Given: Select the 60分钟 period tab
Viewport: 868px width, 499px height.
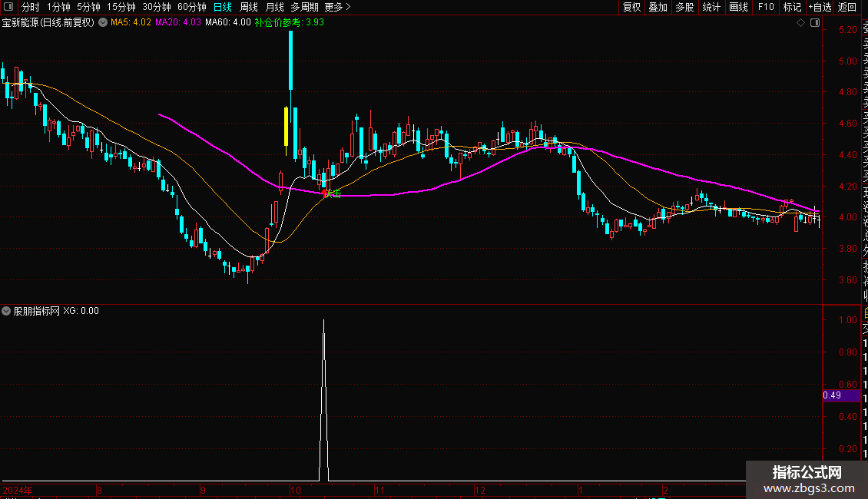Looking at the screenshot, I should [192, 7].
